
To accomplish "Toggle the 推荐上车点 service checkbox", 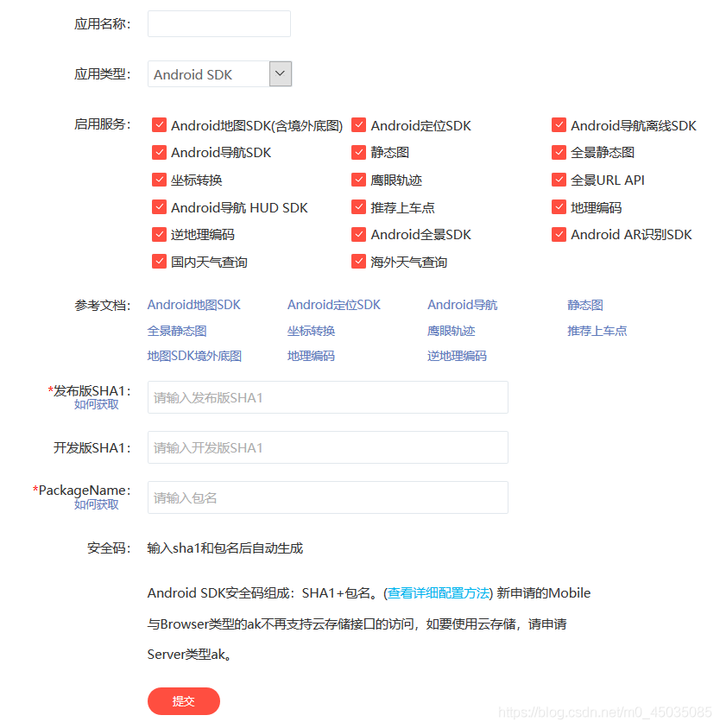I will coord(359,207).
